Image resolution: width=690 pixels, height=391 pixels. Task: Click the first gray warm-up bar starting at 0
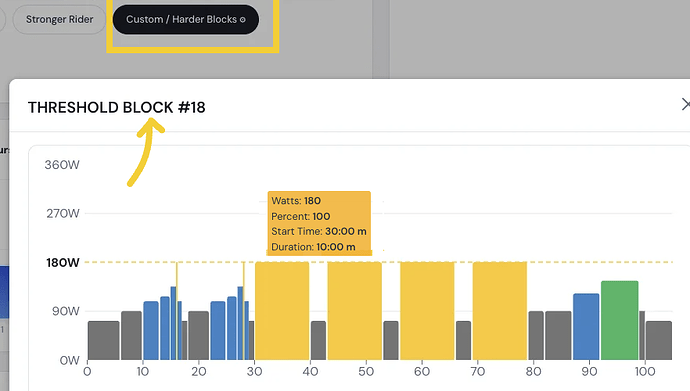tap(103, 340)
